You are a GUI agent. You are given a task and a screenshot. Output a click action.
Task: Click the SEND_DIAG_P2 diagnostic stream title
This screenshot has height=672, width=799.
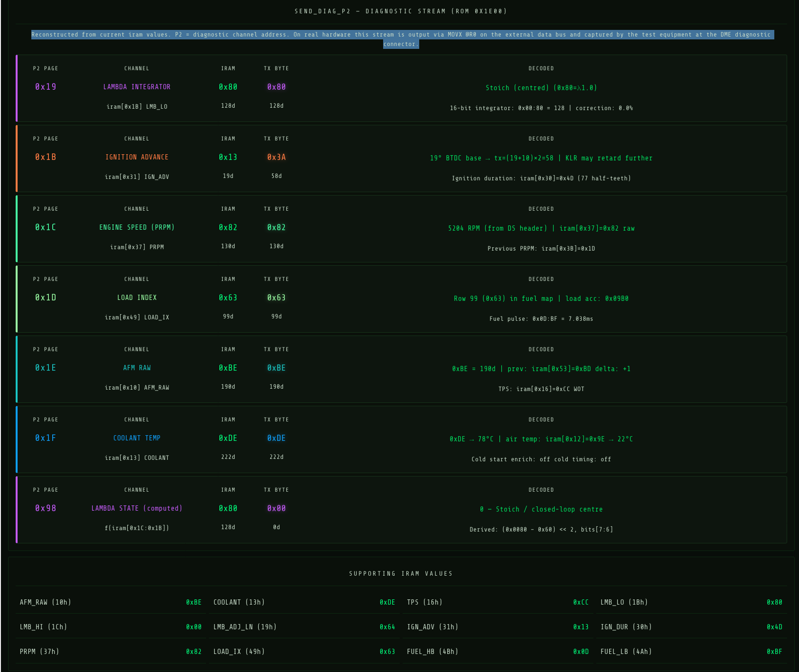click(401, 11)
